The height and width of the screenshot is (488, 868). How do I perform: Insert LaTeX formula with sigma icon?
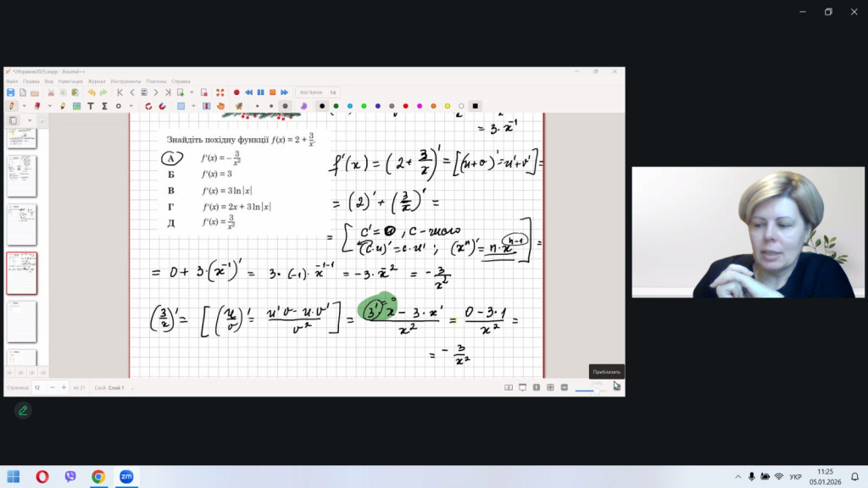pos(104,106)
